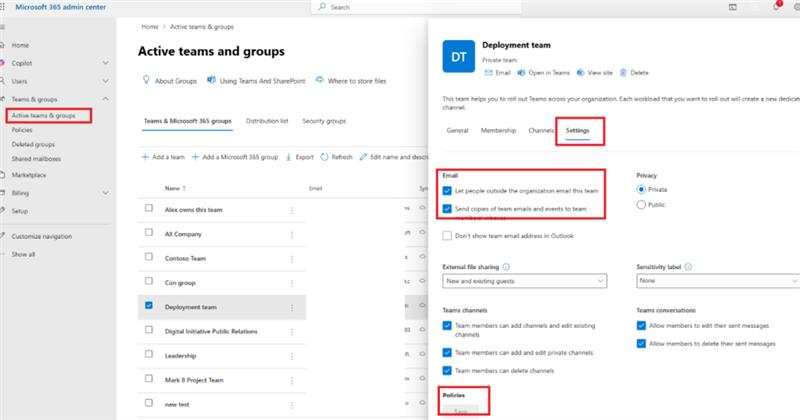Click the About Groups lightbulb icon
800x420 pixels.
pos(146,80)
